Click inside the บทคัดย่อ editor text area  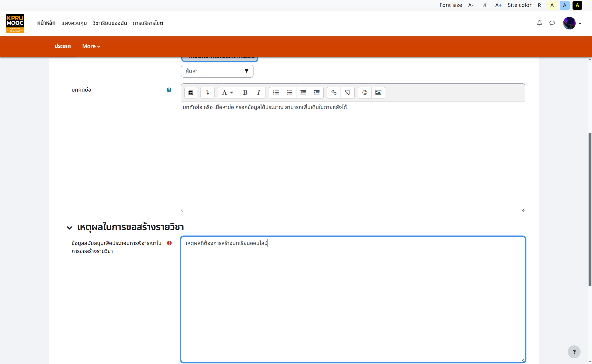tap(353, 157)
